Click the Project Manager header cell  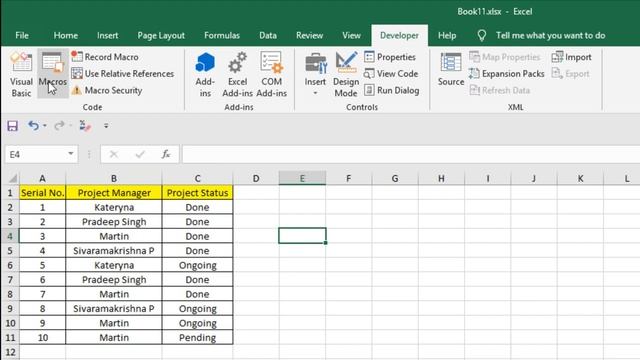[113, 193]
